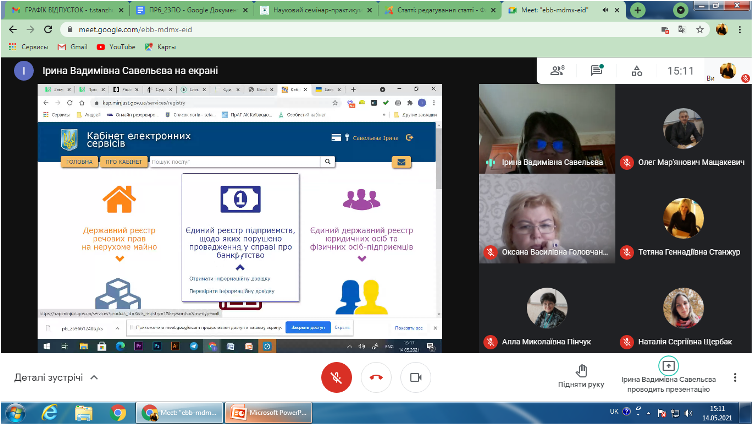Click the ГОЛОВНА button in shared screen
This screenshot has width=752, height=424.
point(80,162)
